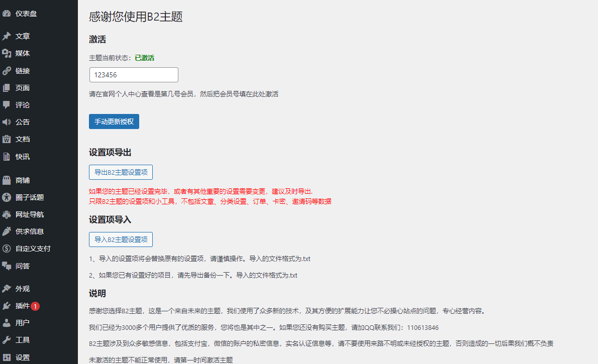Click the 手动更新授权 button
This screenshot has height=364, width=598.
coord(114,122)
